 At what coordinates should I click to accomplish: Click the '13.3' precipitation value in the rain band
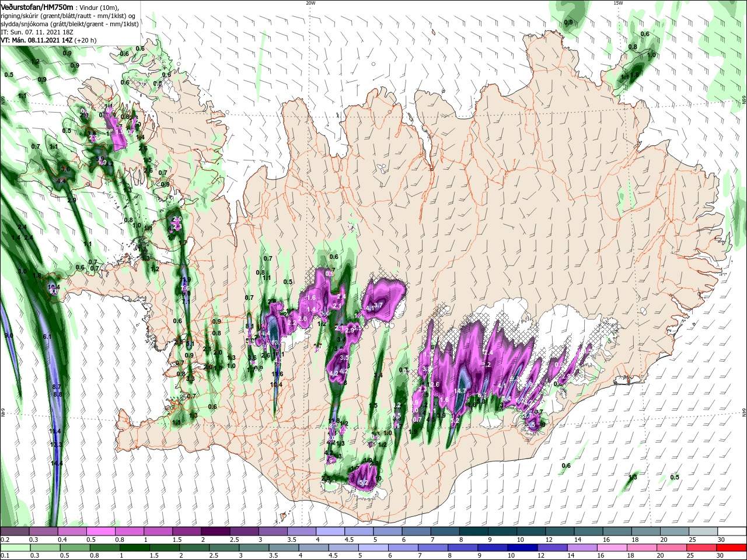point(57,444)
